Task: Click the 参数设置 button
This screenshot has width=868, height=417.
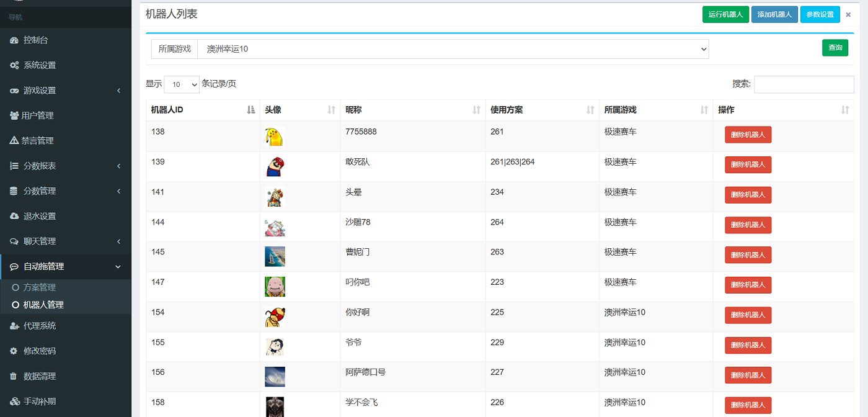Action: tap(820, 14)
